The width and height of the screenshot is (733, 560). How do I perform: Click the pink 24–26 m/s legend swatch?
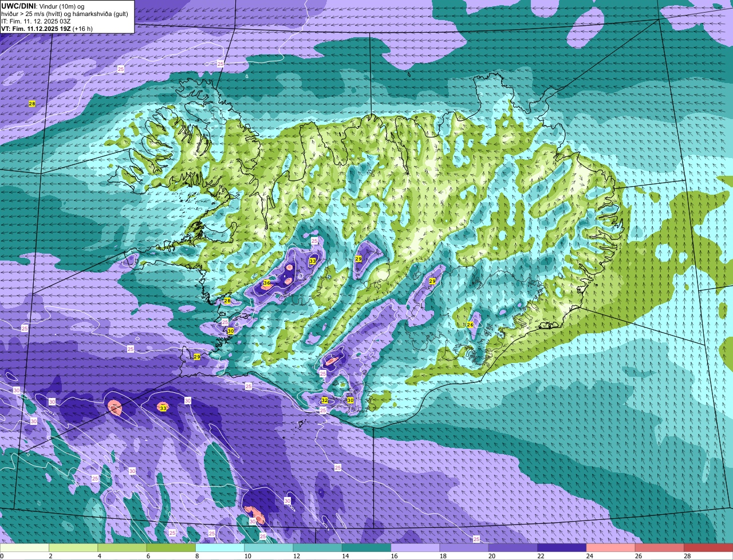[610, 547]
